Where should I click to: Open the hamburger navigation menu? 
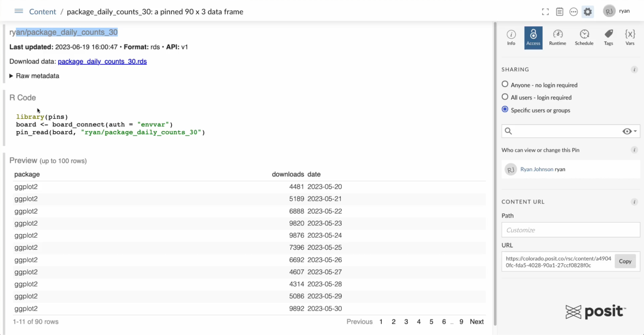(18, 11)
